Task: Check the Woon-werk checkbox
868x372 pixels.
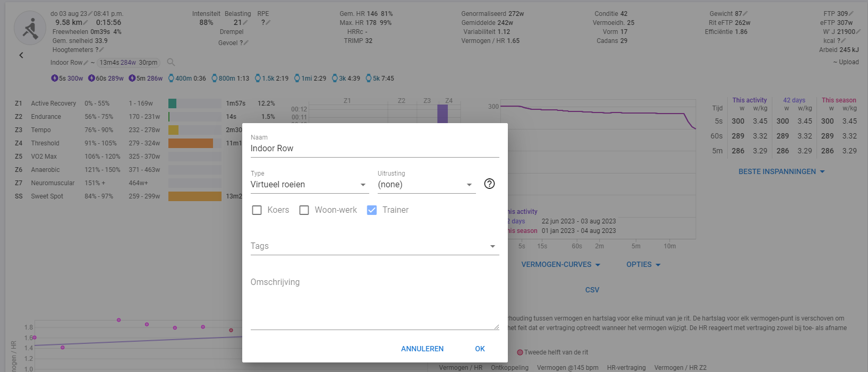Action: click(304, 210)
